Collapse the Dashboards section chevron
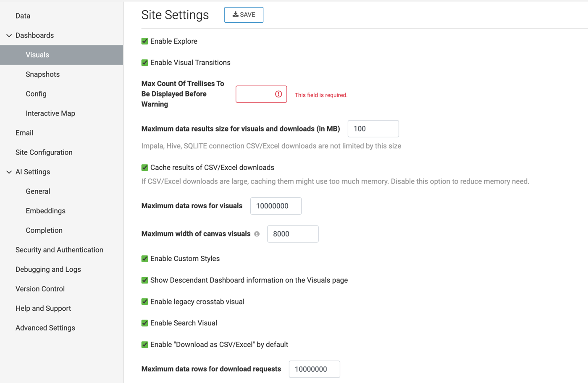This screenshot has width=588, height=383. [x=9, y=36]
